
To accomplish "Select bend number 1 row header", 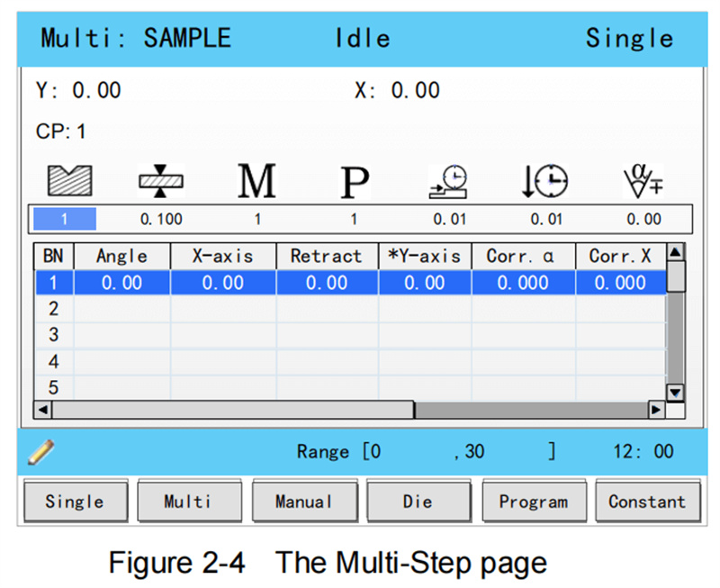I will click(x=54, y=283).
